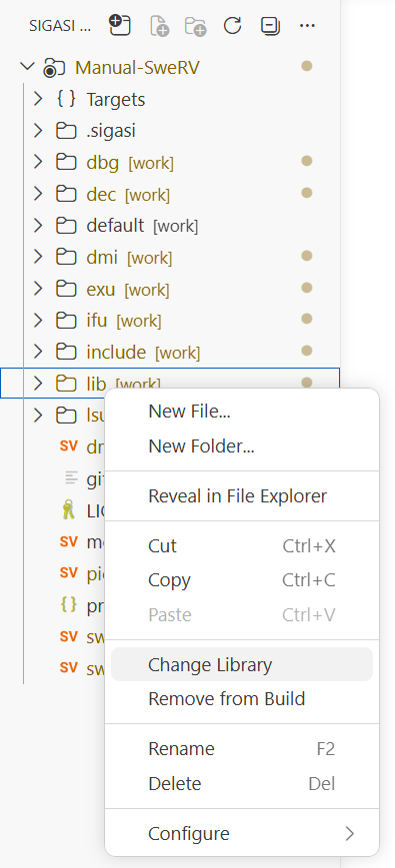
Task: Expand the Targets node chevron
Action: pos(38,100)
